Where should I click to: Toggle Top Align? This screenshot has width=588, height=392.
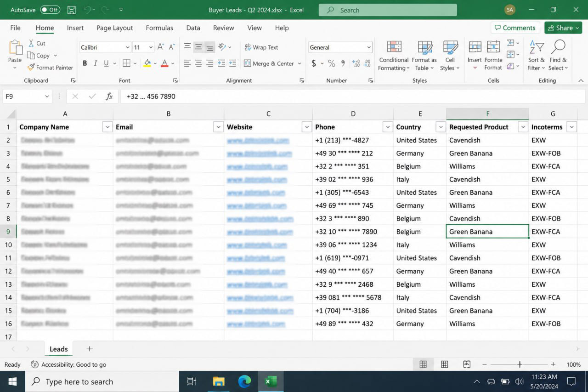click(187, 47)
